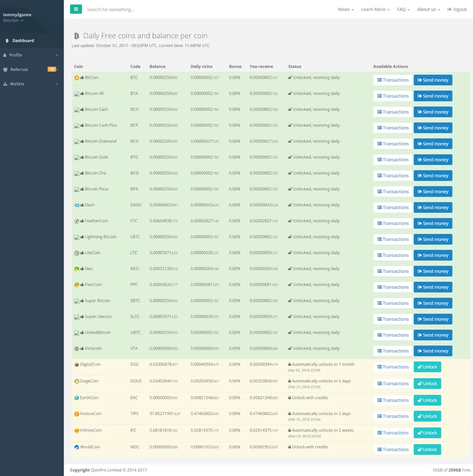Send money from the Bitcoin Pizza row

[433, 192]
